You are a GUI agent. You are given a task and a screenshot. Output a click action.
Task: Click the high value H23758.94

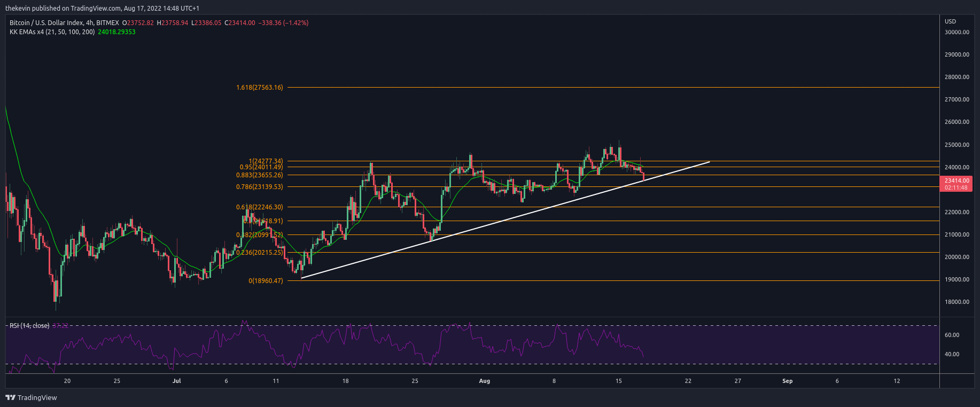(x=173, y=23)
